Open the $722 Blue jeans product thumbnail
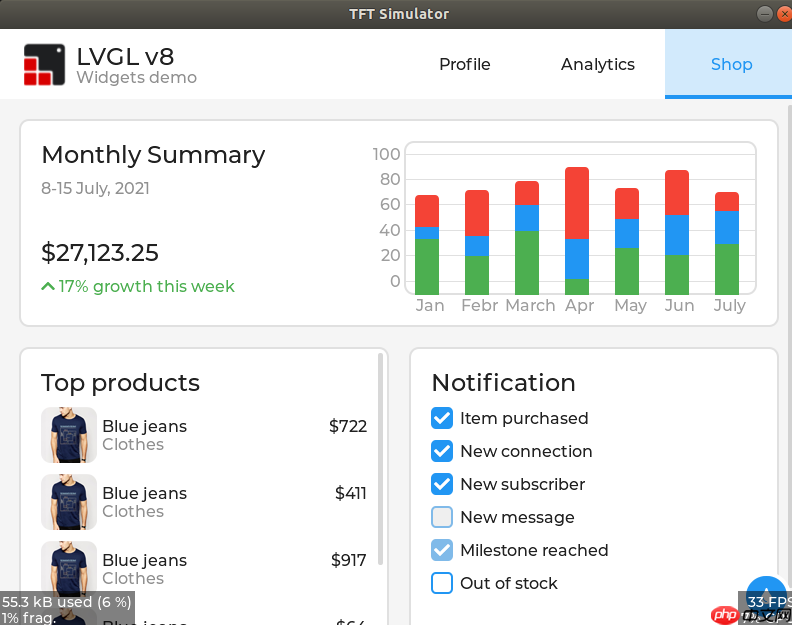 (69, 435)
